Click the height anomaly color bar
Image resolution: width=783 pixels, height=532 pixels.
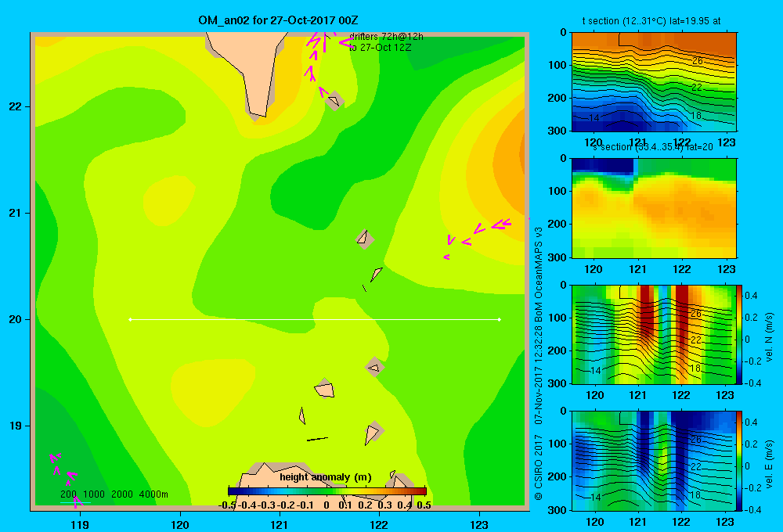click(327, 491)
